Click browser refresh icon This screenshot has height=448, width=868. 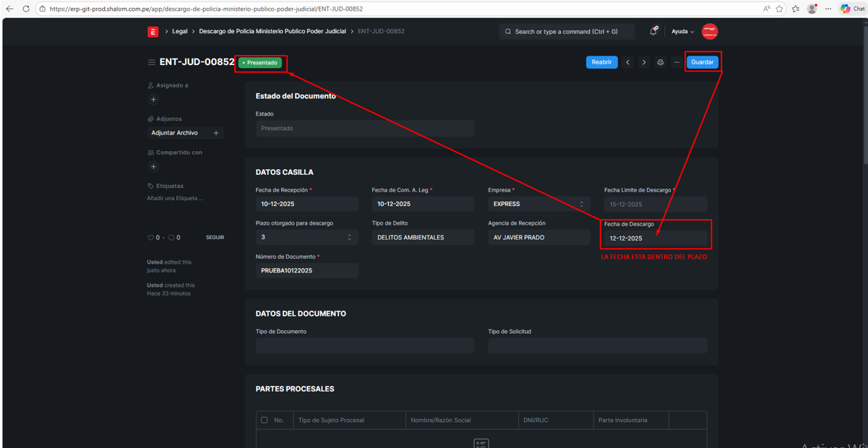tap(26, 9)
